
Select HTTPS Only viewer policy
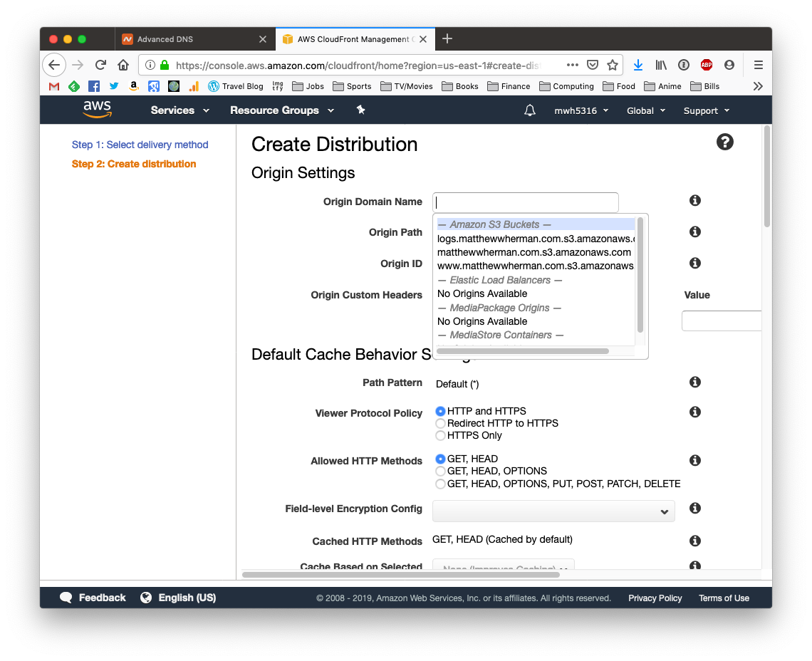click(x=440, y=436)
